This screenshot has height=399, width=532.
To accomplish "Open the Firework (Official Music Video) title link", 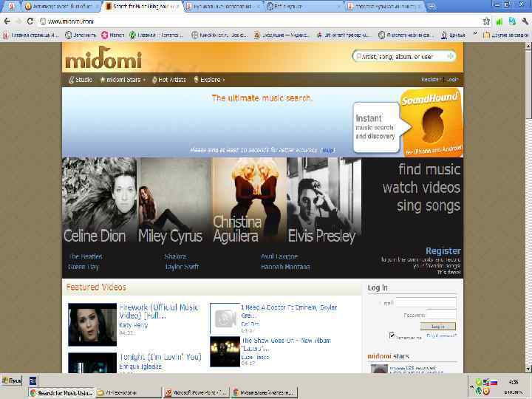I will [159, 311].
